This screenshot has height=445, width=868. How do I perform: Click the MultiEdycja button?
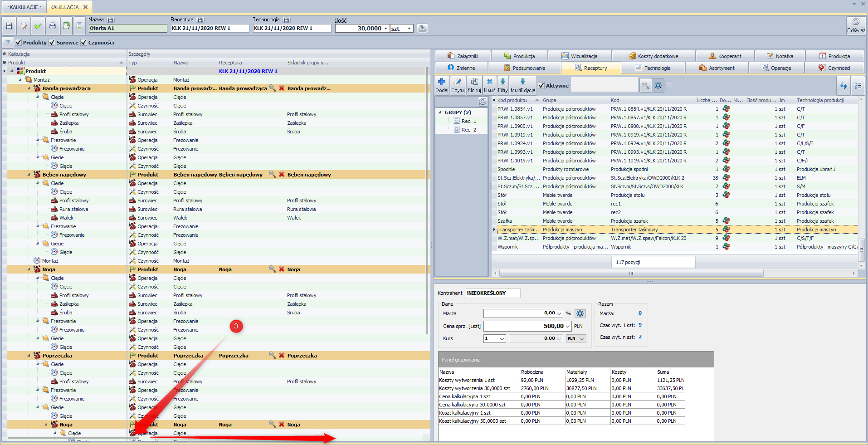coord(523,85)
